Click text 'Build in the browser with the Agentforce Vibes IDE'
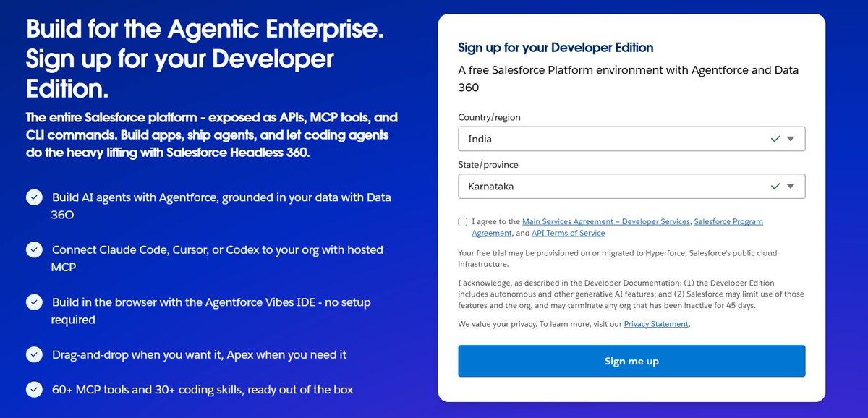This screenshot has height=418, width=868. (x=184, y=302)
